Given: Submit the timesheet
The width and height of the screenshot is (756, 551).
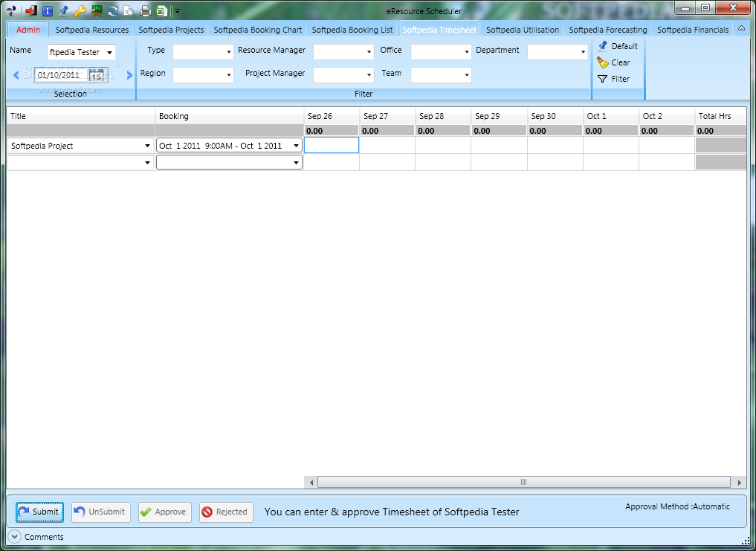Looking at the screenshot, I should [39, 512].
